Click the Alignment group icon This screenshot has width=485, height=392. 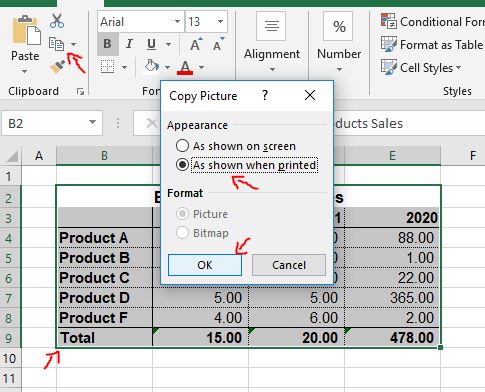[271, 26]
